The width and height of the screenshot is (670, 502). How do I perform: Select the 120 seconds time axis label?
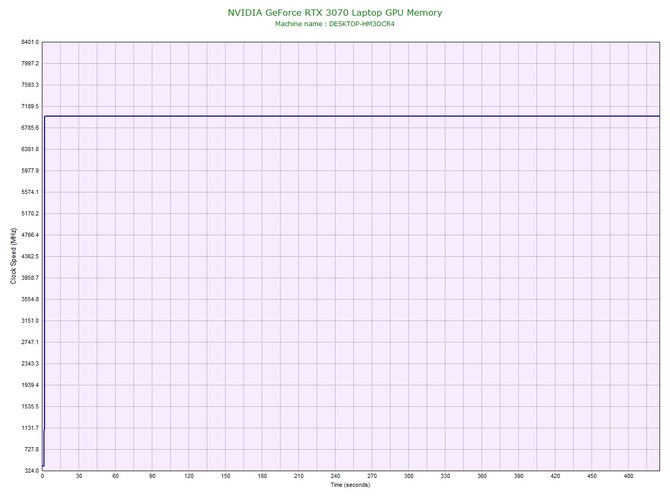[x=189, y=476]
